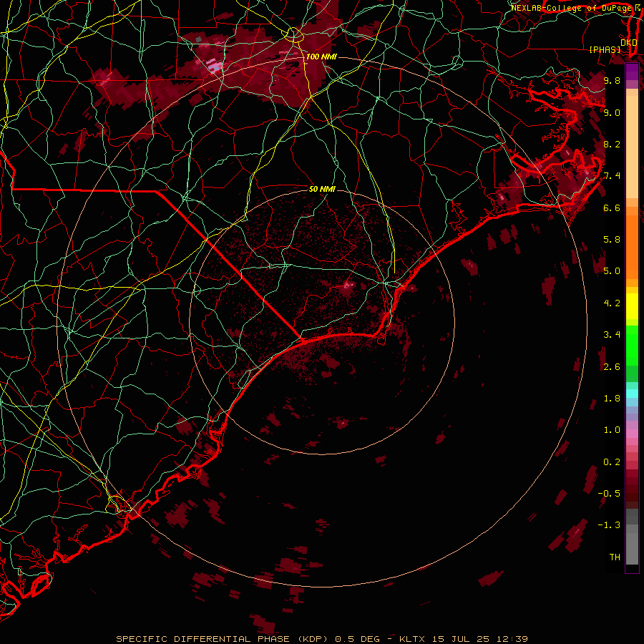
Task: Click the 9.8 scale value
Action: coord(612,80)
